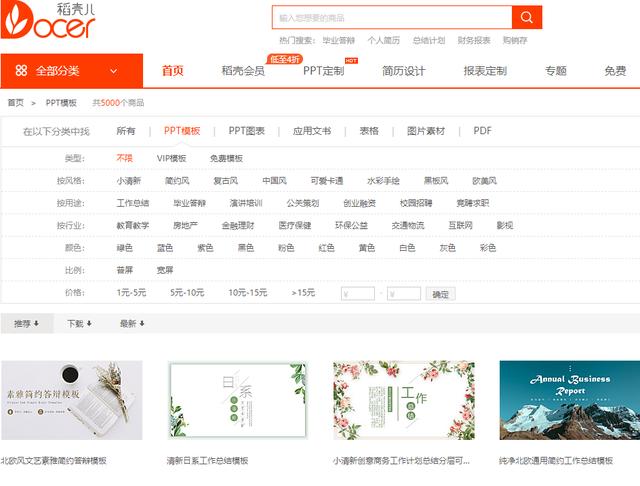Filter templates by 红色 color
The image size is (640, 486).
click(x=326, y=247)
